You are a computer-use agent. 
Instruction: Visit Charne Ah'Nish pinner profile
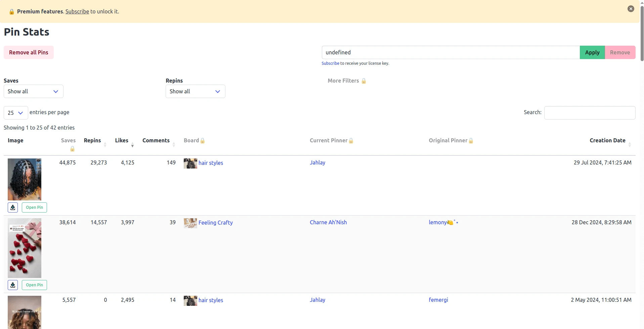pos(328,222)
